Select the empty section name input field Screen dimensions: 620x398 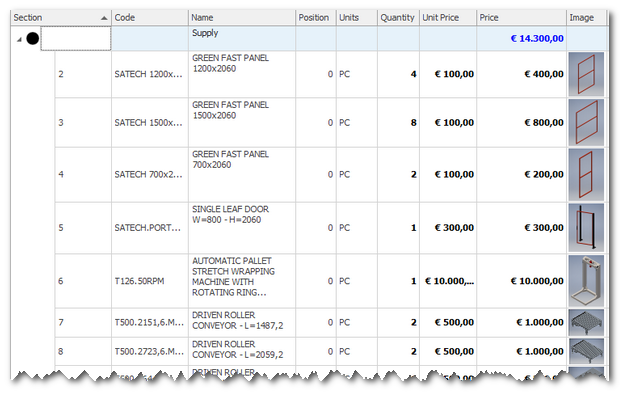point(76,39)
